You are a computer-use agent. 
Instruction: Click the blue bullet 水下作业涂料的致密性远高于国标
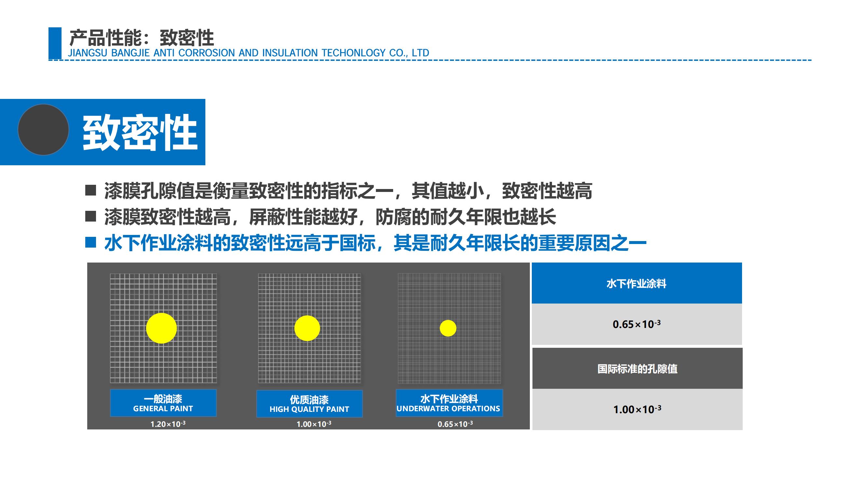point(375,242)
